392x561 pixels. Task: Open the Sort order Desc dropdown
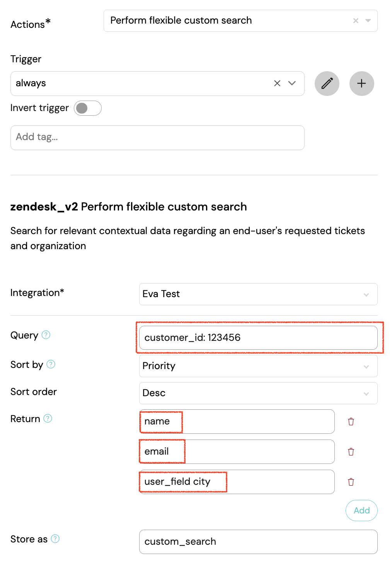coord(258,393)
